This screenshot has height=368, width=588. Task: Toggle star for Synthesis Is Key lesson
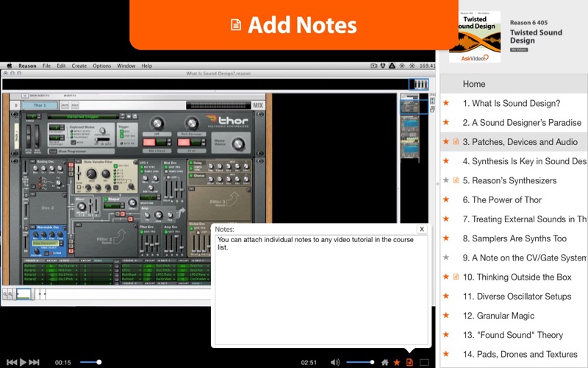[446, 160]
